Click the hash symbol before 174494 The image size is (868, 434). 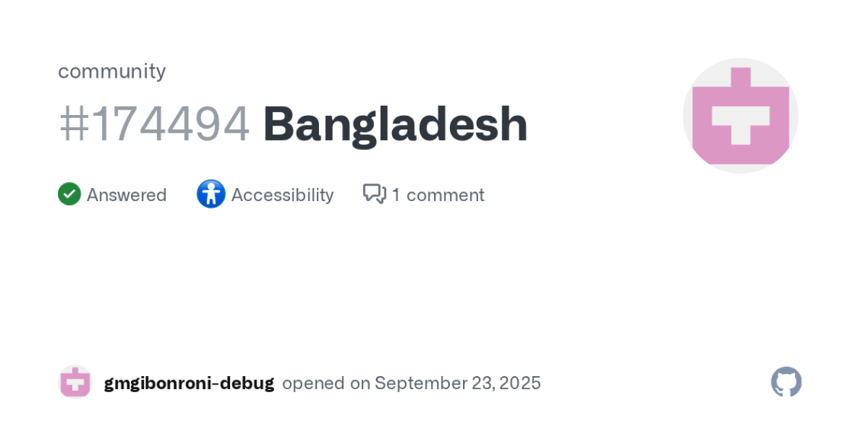(74, 125)
